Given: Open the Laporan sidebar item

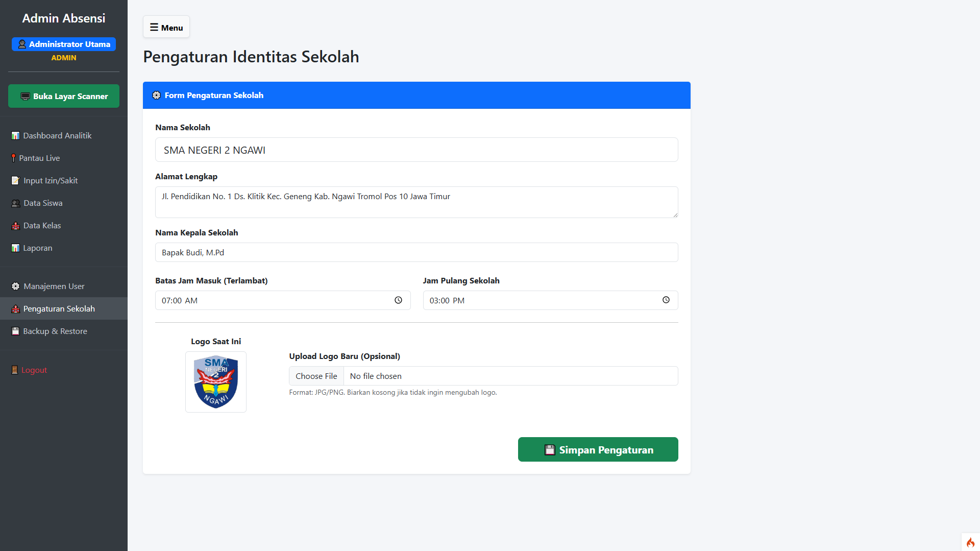Looking at the screenshot, I should tap(37, 248).
